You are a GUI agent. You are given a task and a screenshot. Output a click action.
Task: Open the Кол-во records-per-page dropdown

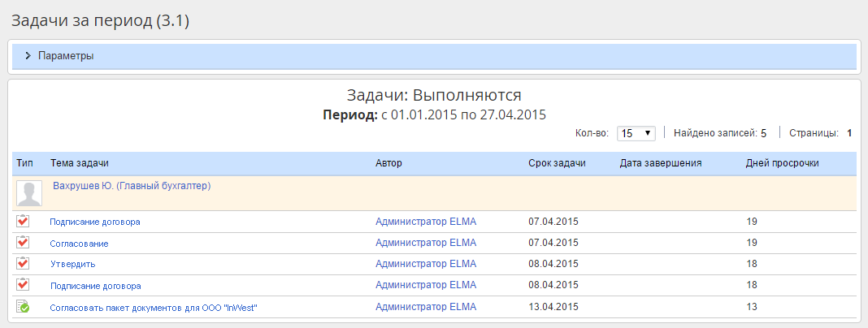click(636, 132)
